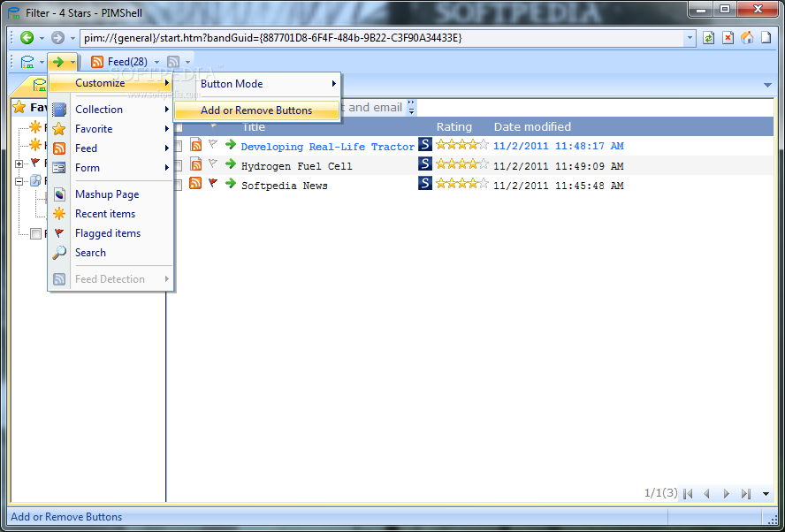Click the red-X Stop loading icon
Image resolution: width=785 pixels, height=532 pixels.
pos(728,37)
